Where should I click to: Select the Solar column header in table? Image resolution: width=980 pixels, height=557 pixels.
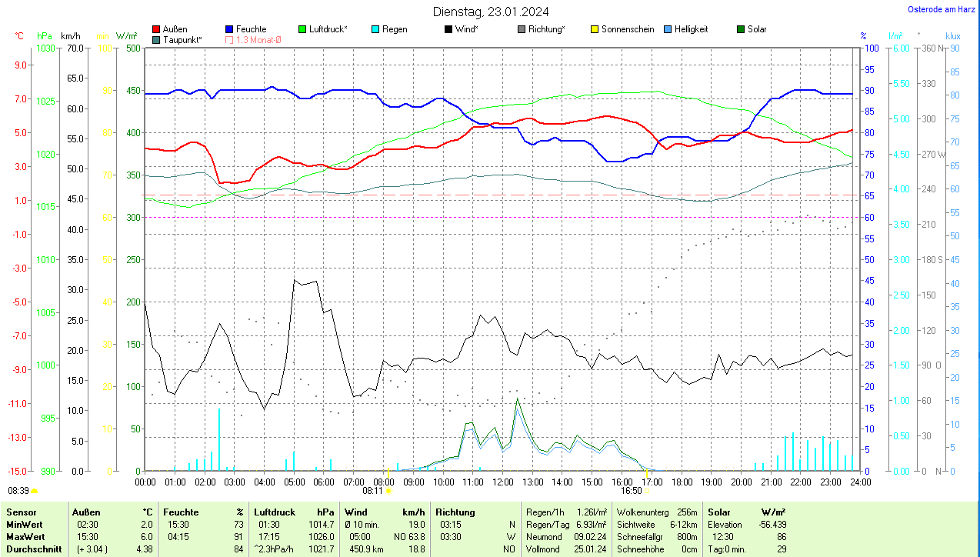tap(719, 512)
